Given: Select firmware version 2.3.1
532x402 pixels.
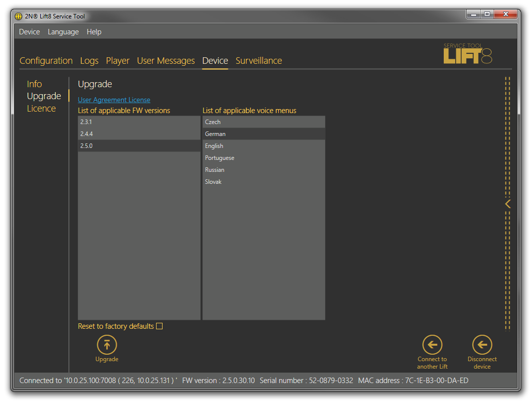Looking at the screenshot, I should (139, 122).
